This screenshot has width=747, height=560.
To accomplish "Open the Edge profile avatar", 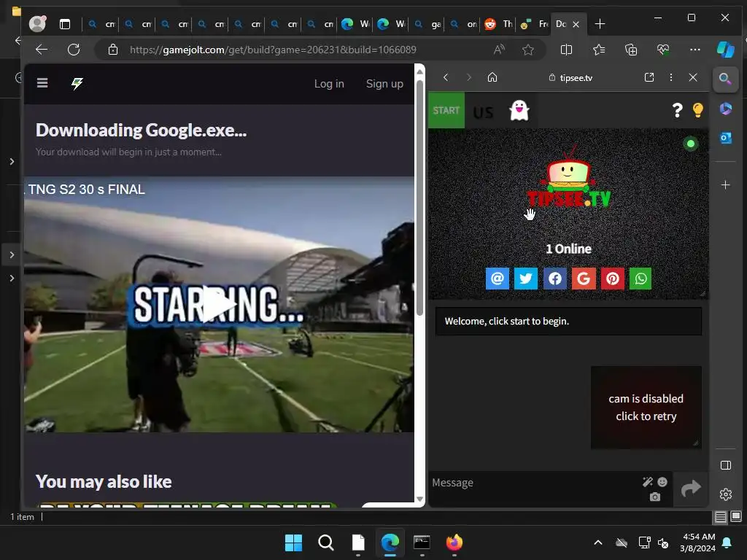I will [x=38, y=23].
